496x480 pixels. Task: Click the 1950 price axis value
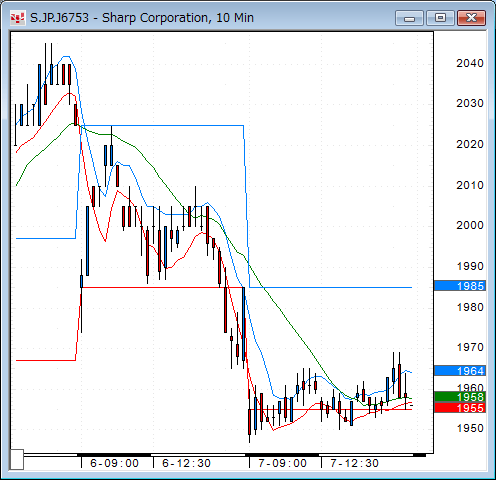point(470,428)
